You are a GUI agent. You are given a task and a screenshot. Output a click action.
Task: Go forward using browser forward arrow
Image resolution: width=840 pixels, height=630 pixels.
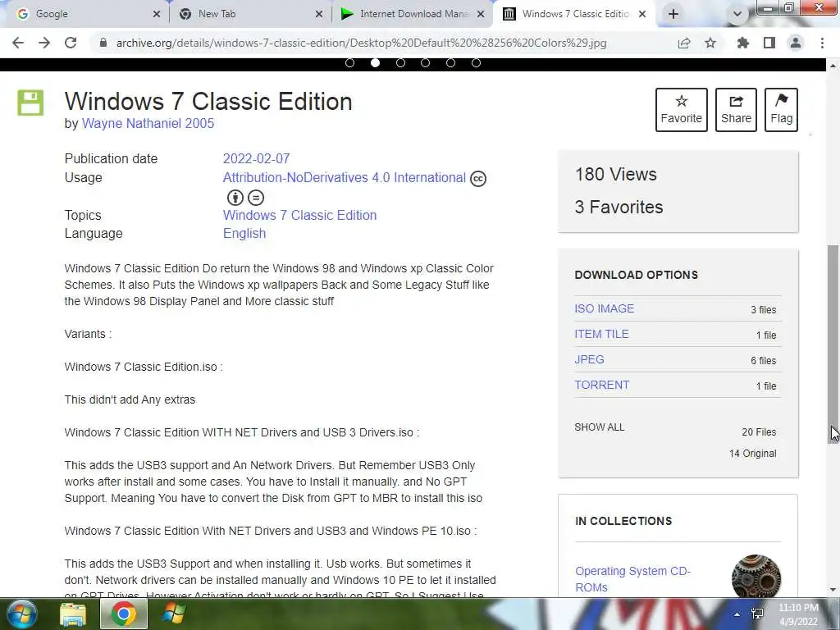(44, 43)
